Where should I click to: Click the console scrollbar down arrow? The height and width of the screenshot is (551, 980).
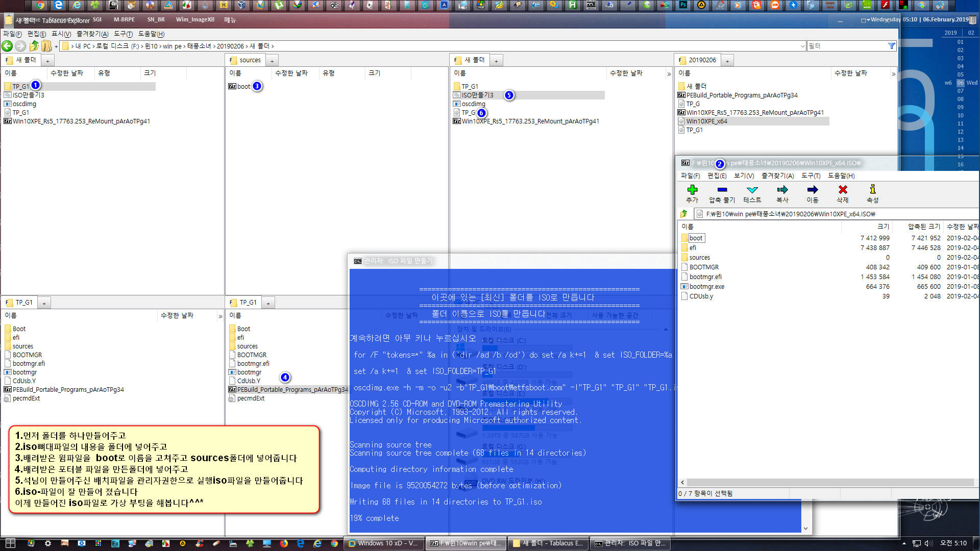coord(805,529)
